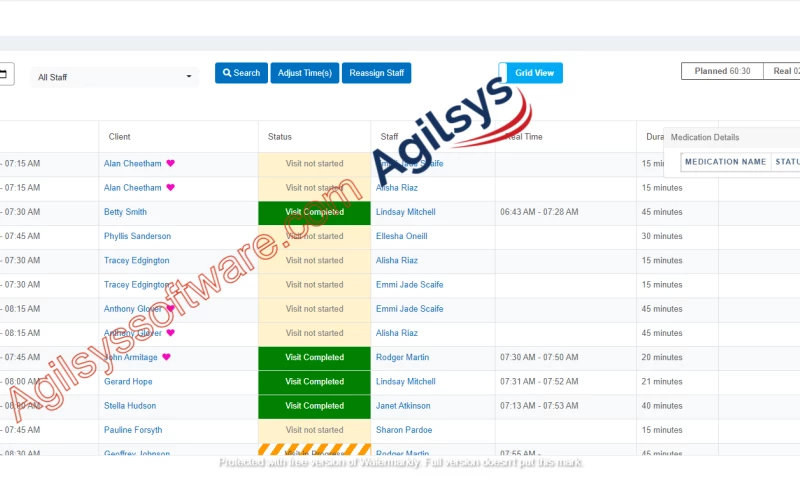The image size is (800, 480).
Task: Open Lindsay Mitchell in Betty Smith's row
Action: [x=406, y=212]
